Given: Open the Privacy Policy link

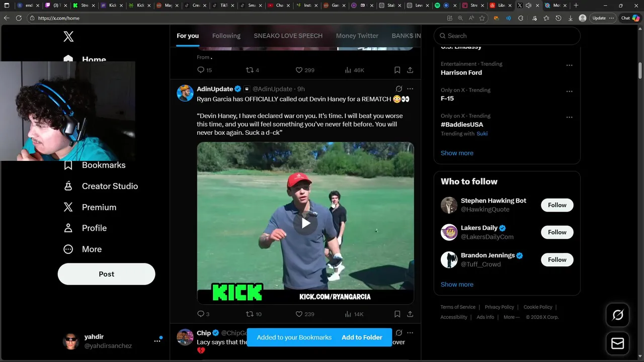Looking at the screenshot, I should coord(500,307).
